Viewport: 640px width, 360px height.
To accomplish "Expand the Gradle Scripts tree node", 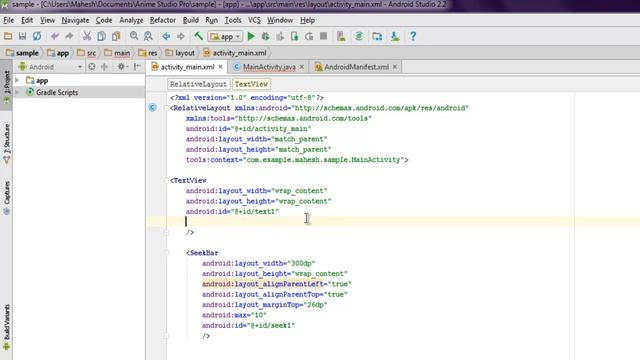I will 17,92.
